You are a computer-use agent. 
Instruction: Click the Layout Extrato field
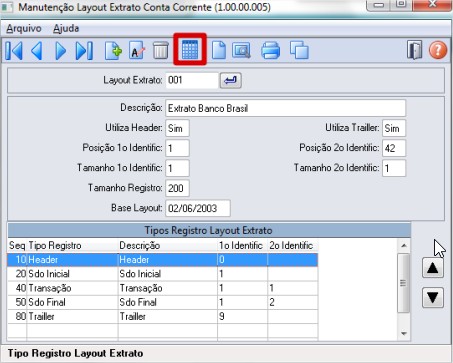click(192, 80)
